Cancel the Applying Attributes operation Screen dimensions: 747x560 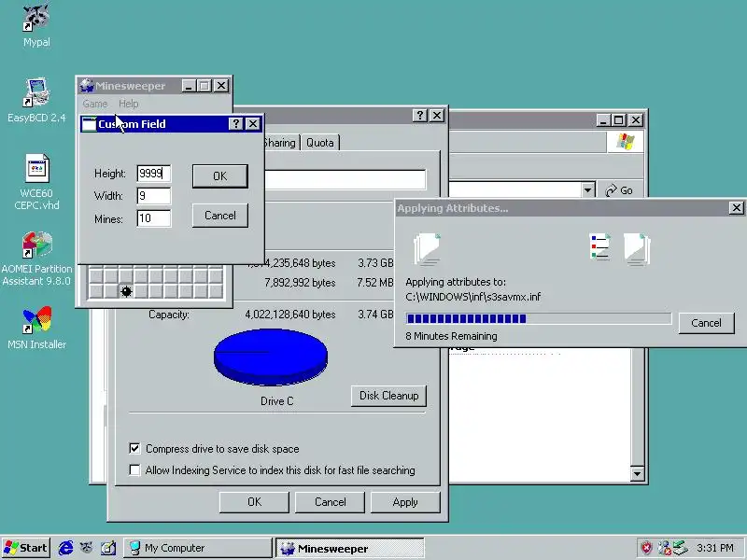coord(706,323)
